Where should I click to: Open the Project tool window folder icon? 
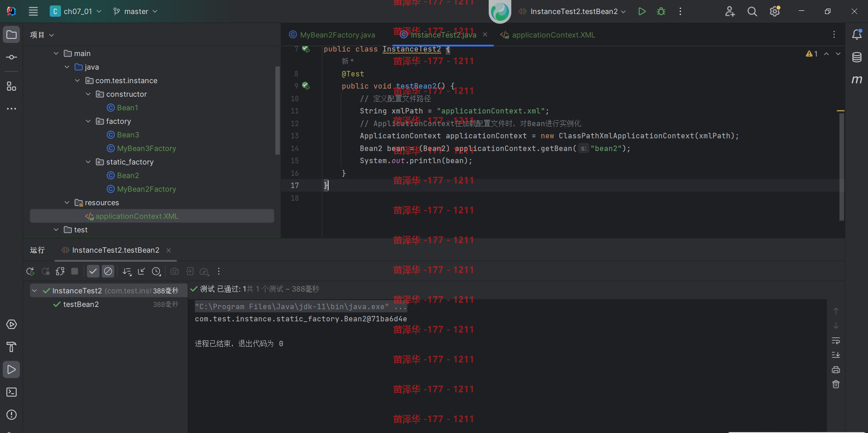pyautogui.click(x=12, y=35)
